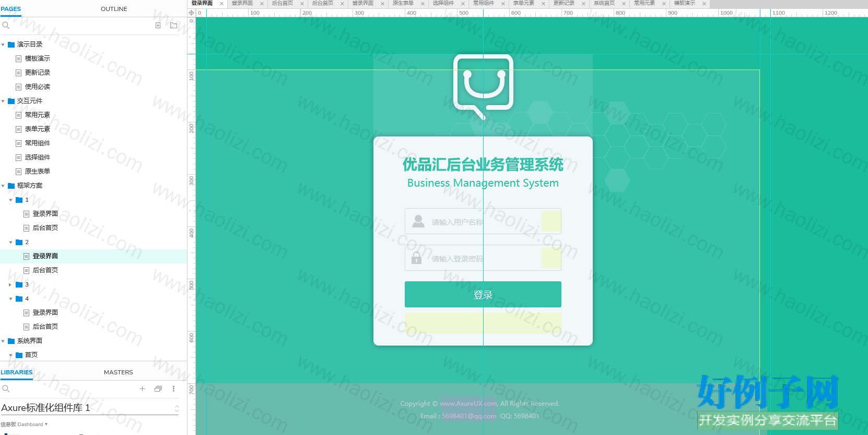Switch to the 系统首页 document tab

pos(604,4)
